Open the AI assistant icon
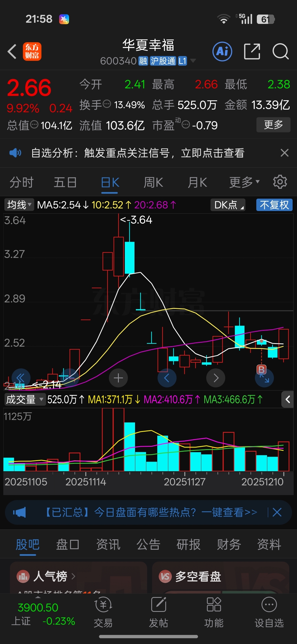297x644 pixels. pyautogui.click(x=222, y=51)
